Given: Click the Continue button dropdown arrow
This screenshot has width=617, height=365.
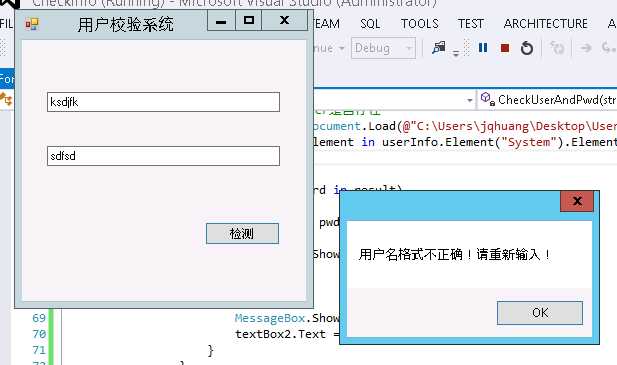Looking at the screenshot, I should click(x=342, y=48).
